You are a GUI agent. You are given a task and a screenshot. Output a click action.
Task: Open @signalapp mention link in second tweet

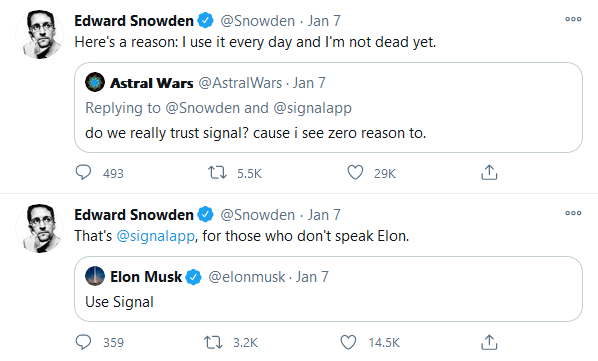click(x=156, y=236)
